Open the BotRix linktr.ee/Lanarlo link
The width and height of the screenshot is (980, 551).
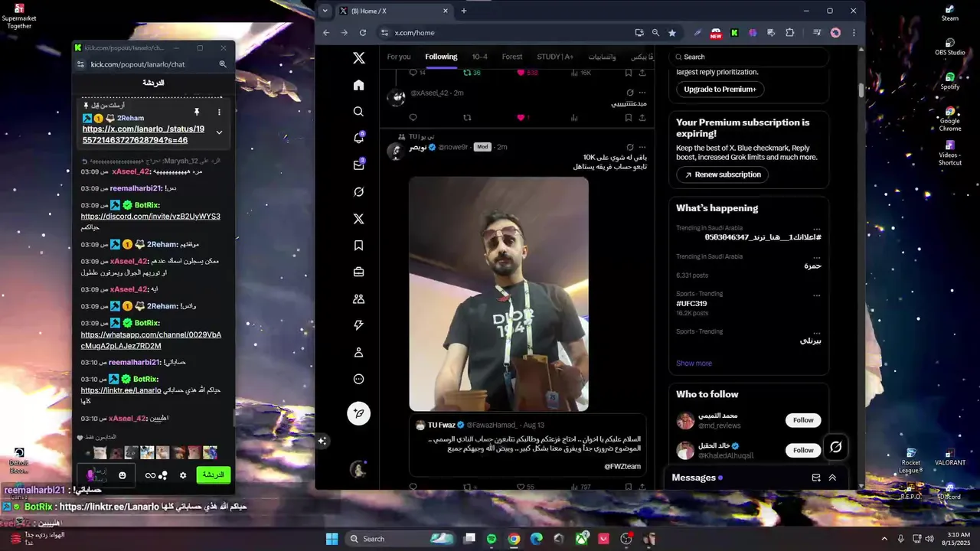point(121,390)
